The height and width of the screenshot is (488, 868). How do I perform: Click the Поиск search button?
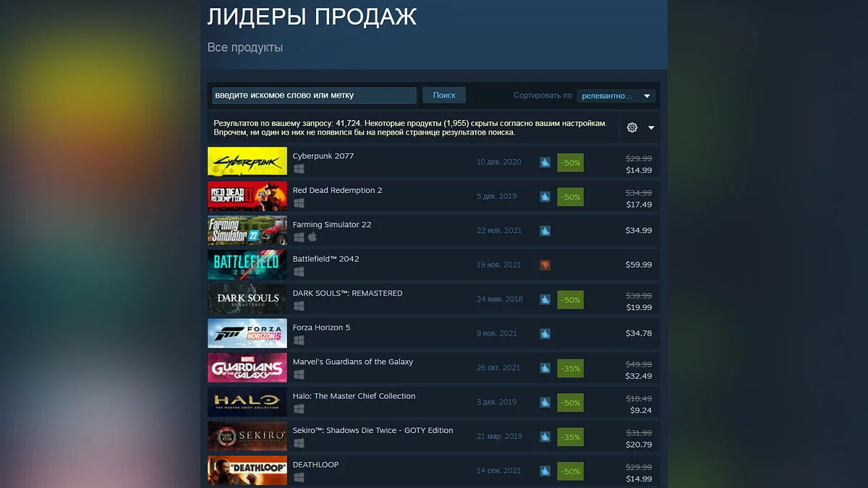point(444,95)
